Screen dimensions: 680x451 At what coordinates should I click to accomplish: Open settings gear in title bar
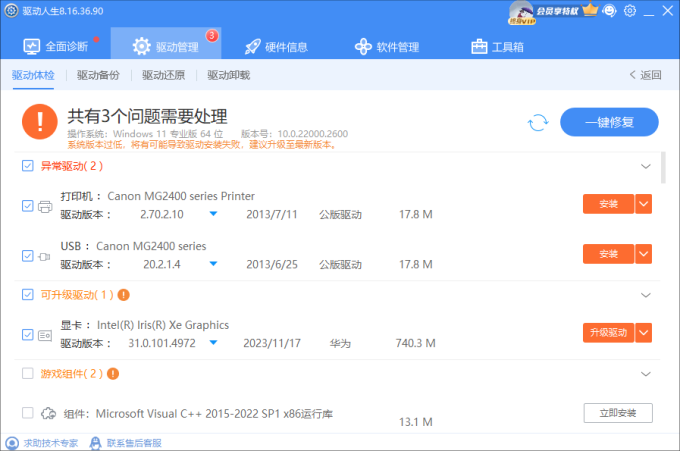[630, 10]
